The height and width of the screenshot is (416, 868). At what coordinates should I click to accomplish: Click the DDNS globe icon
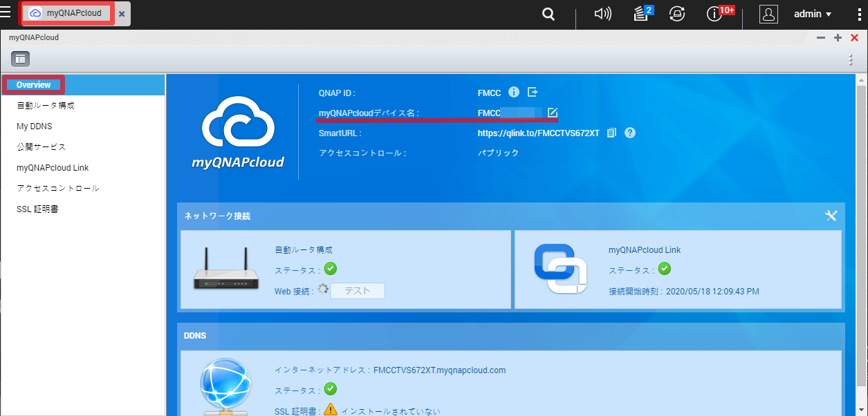point(226,387)
